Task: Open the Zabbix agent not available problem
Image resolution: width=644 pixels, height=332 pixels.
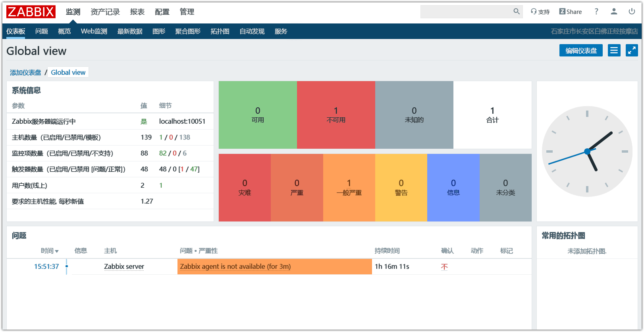Action: (235, 266)
